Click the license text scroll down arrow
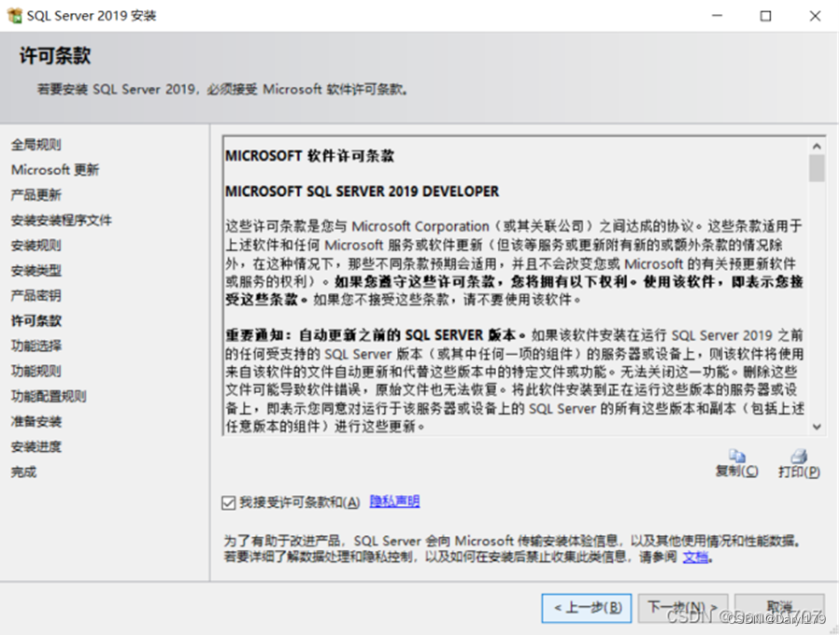Screen dimensions: 840x635 coord(817,427)
